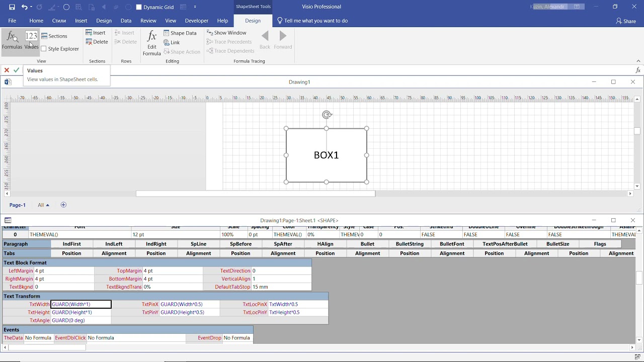
Task: Click Delete section button
Action: (x=97, y=42)
